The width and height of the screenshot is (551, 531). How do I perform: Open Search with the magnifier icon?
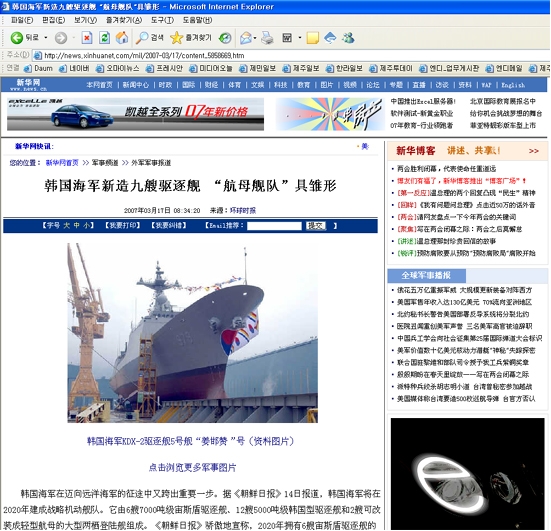142,38
